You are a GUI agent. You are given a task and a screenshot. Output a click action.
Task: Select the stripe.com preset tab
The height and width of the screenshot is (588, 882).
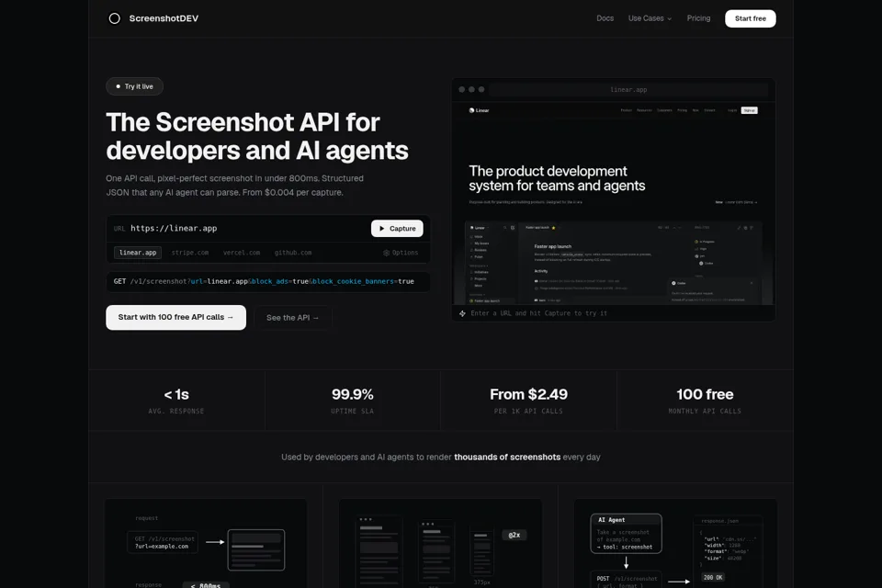[190, 253]
